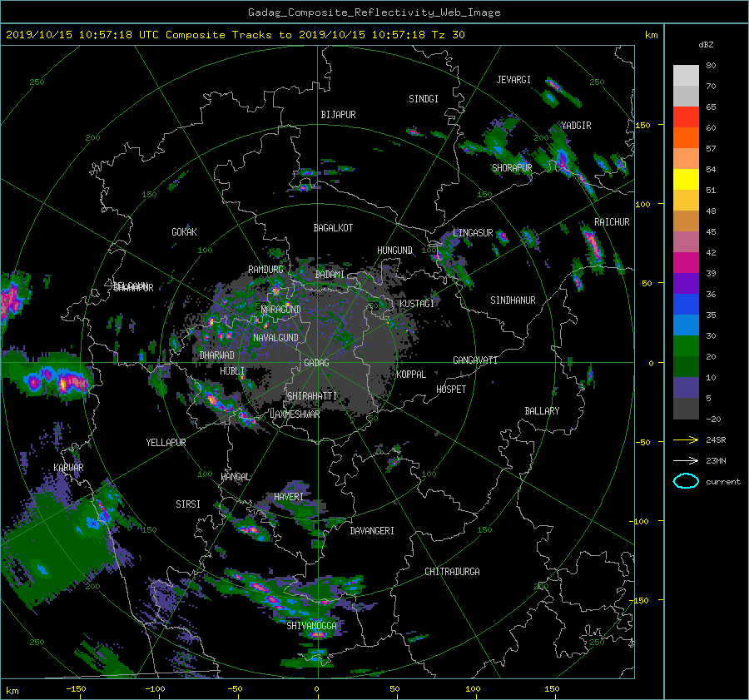Select the SHORAPUR label
Screen dimensions: 749x700
tap(512, 168)
